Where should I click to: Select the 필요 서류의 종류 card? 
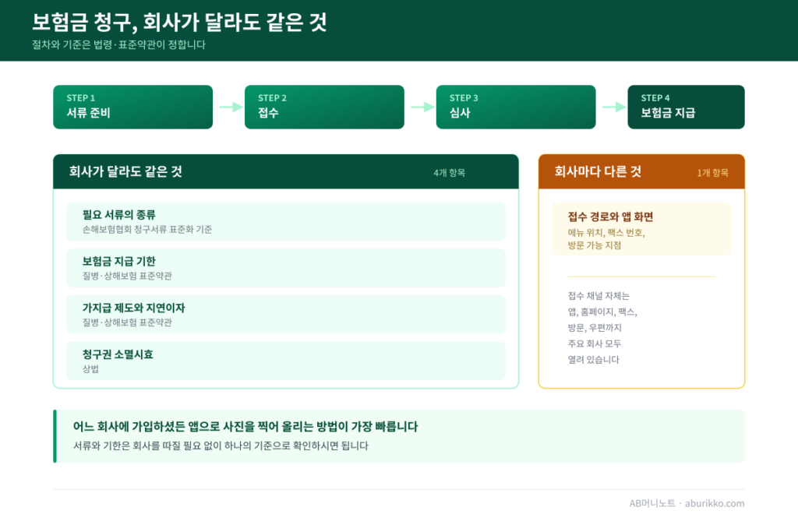click(x=285, y=221)
